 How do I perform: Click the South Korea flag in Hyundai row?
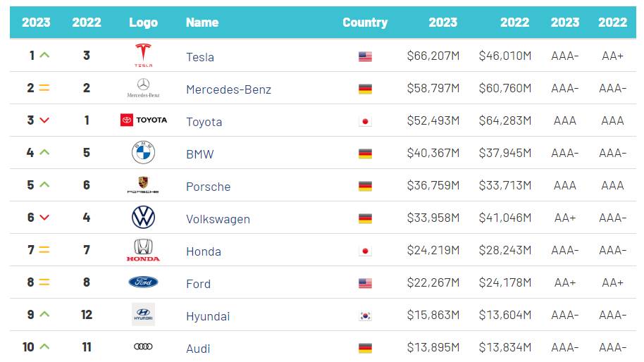tap(365, 316)
